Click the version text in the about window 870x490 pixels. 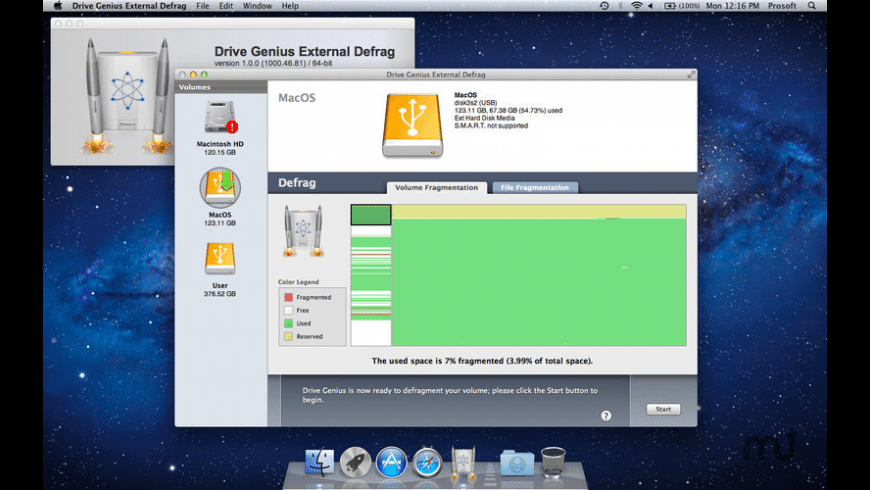tap(273, 63)
